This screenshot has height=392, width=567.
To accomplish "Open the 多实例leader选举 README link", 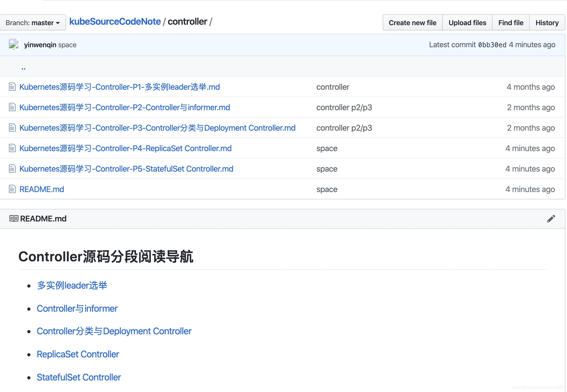I will point(72,285).
